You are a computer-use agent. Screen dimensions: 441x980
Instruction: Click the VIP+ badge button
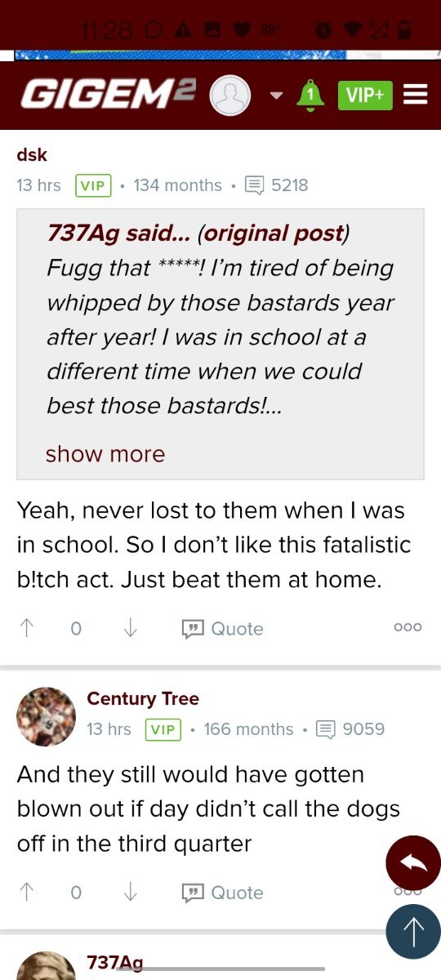tap(365, 95)
